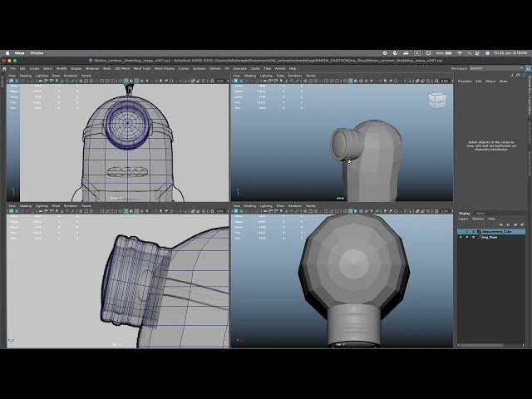Viewport: 532px width, 399px height.
Task: Open the Mesh Display menu
Action: click(165, 68)
